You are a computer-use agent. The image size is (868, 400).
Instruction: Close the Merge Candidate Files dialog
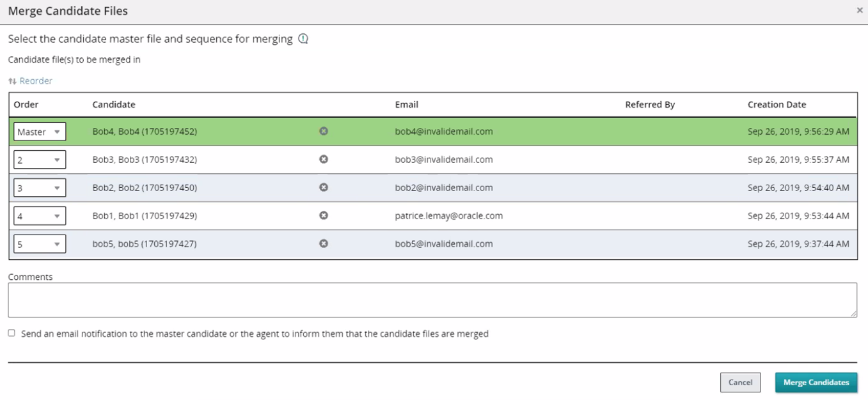tap(860, 11)
